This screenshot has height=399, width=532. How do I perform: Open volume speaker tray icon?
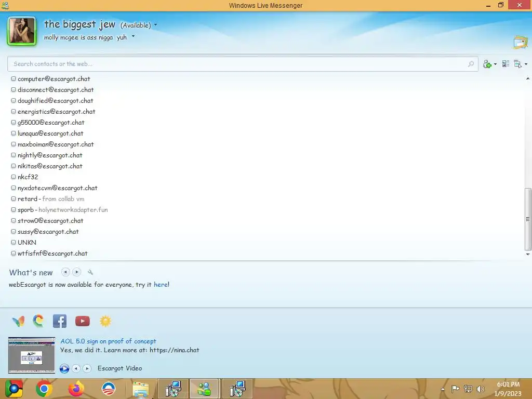tap(480, 389)
